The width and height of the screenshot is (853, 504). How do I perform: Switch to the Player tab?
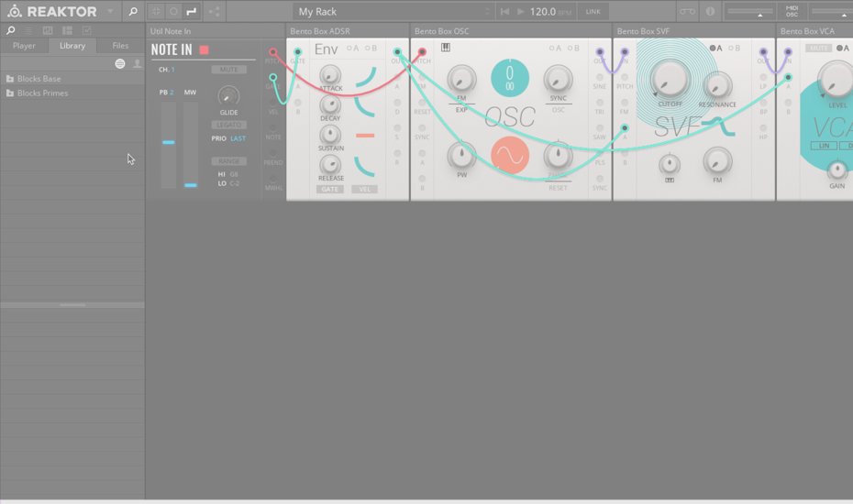(24, 45)
